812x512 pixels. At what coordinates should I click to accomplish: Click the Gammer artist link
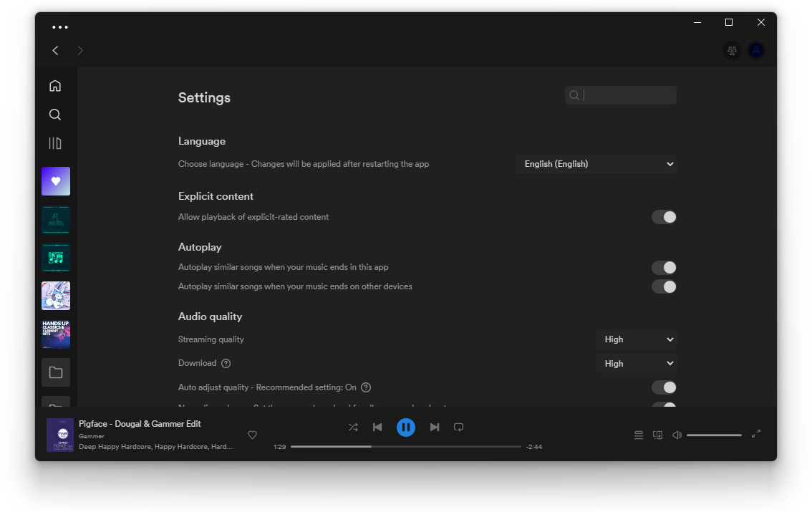tap(92, 436)
